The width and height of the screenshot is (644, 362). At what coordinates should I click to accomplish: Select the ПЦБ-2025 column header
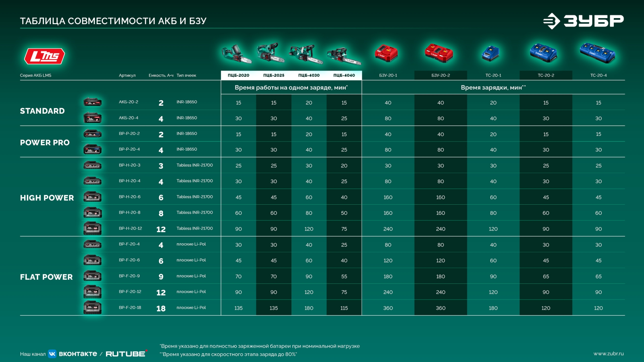pyautogui.click(x=274, y=75)
